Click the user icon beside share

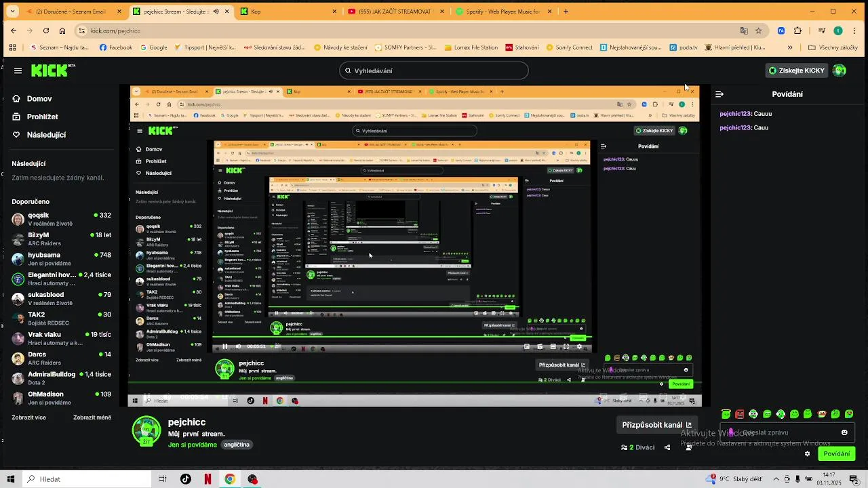point(689,447)
